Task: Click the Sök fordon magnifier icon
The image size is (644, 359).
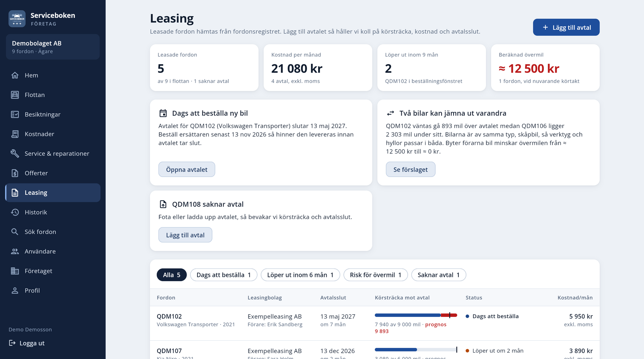Action: [x=15, y=232]
